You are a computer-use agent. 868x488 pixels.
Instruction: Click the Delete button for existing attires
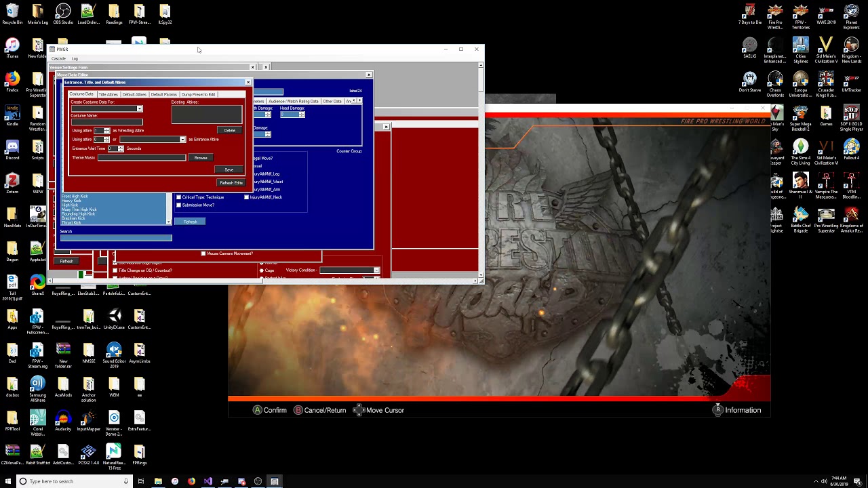[x=230, y=131]
